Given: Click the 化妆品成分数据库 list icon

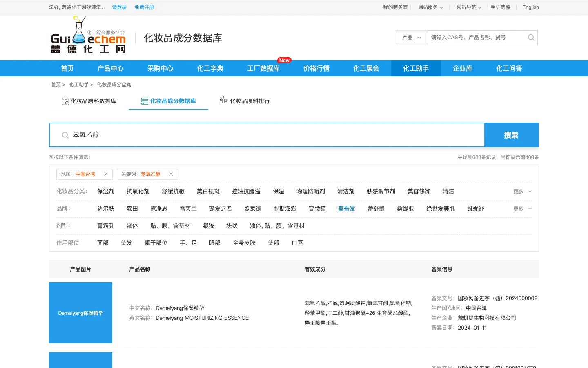Looking at the screenshot, I should click(x=145, y=101).
